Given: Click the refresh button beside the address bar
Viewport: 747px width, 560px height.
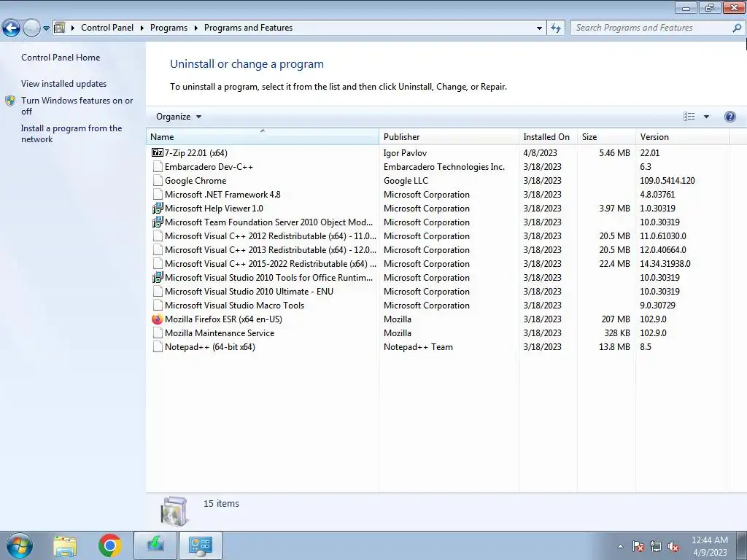Looking at the screenshot, I should pos(555,28).
